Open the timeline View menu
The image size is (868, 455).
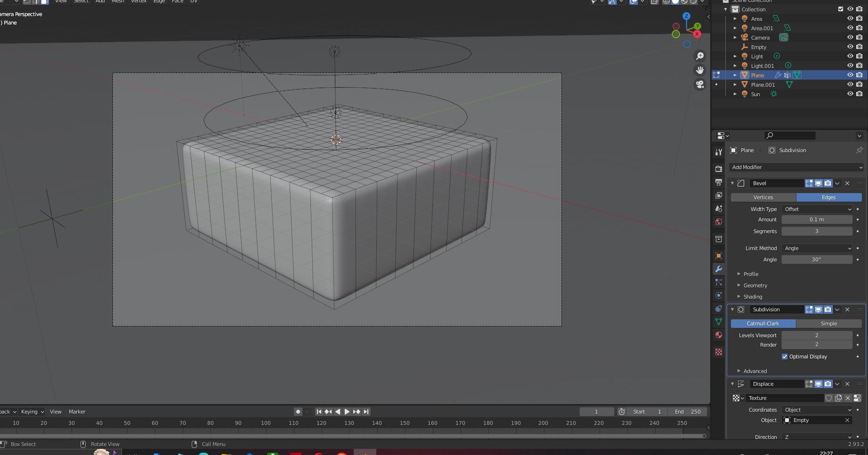tap(56, 412)
